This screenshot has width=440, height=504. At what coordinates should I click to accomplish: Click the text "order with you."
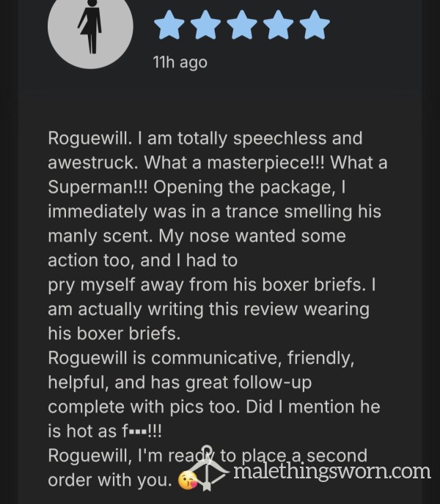(110, 481)
